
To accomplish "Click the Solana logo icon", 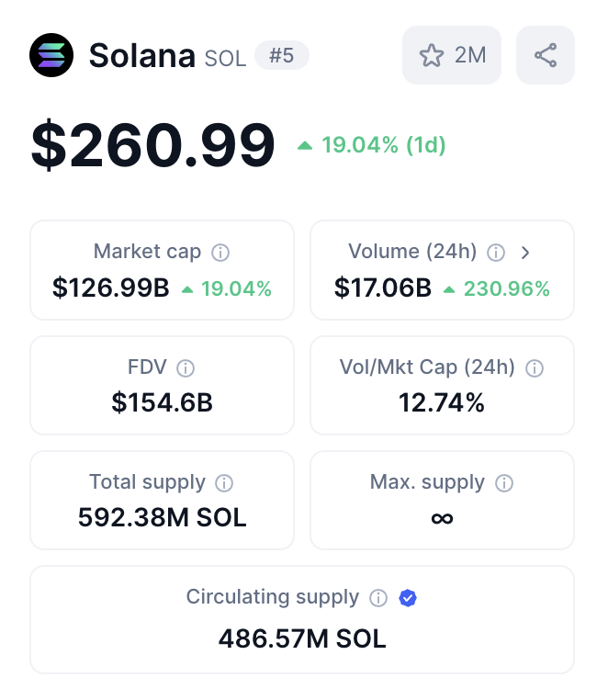I will coord(51,55).
